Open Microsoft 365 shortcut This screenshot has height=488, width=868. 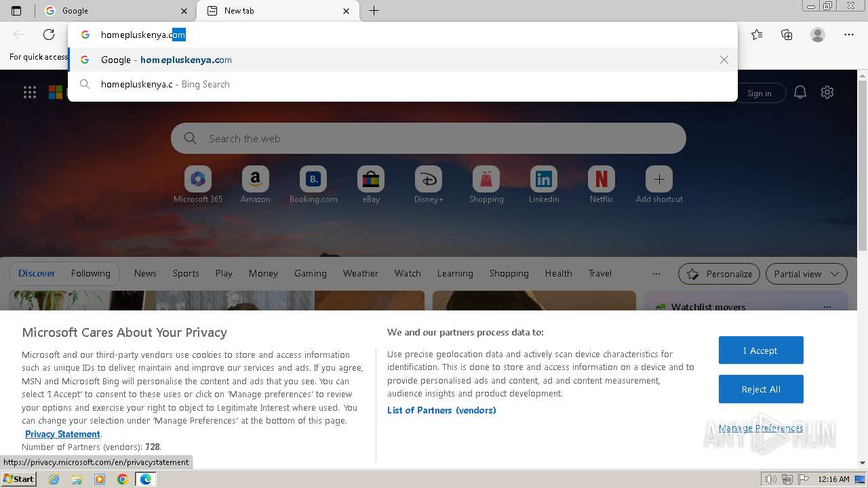click(198, 184)
